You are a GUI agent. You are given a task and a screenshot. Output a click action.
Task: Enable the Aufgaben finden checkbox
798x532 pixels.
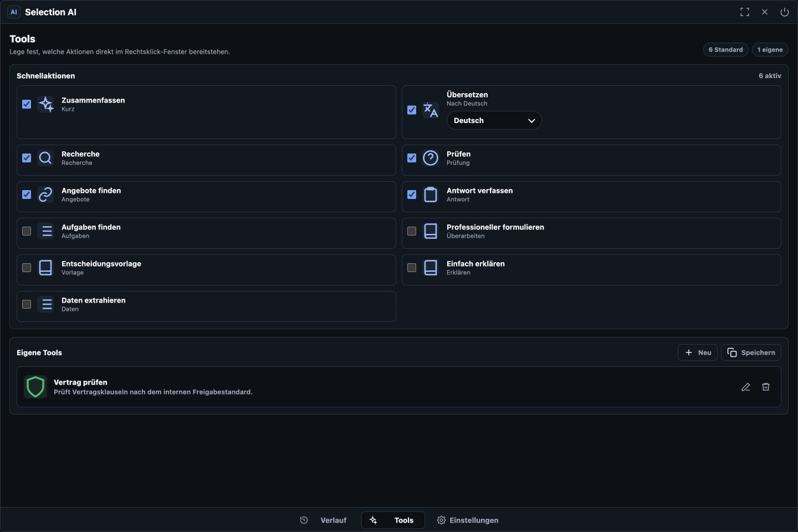pos(27,231)
